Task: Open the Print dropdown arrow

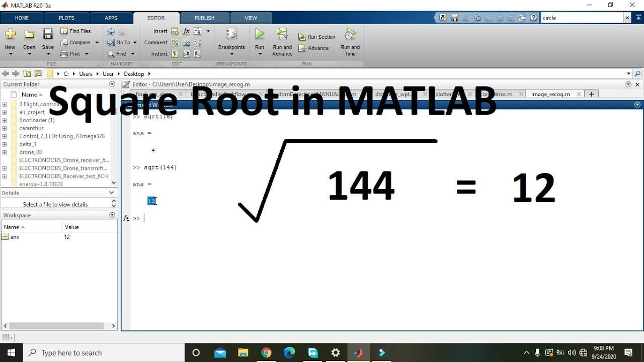Action: [x=87, y=54]
